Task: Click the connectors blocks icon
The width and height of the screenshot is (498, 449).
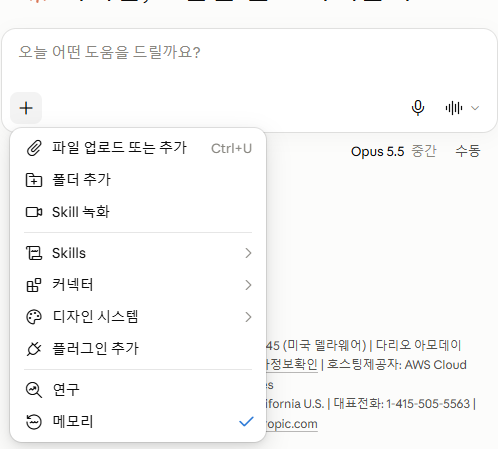Action: (34, 285)
